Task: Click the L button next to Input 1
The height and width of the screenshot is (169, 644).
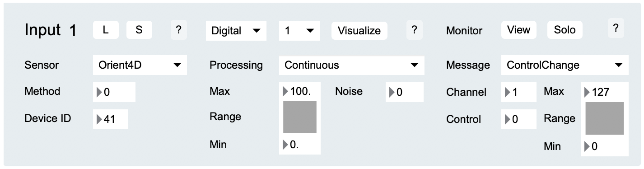Action: tap(106, 30)
